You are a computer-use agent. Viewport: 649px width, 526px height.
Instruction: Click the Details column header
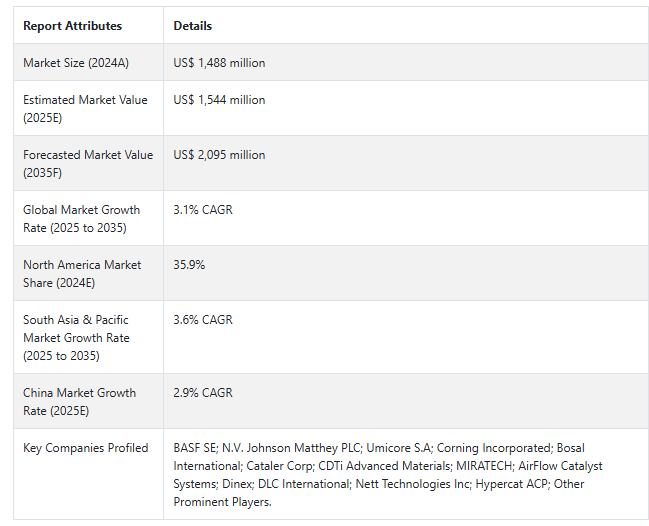pyautogui.click(x=192, y=26)
